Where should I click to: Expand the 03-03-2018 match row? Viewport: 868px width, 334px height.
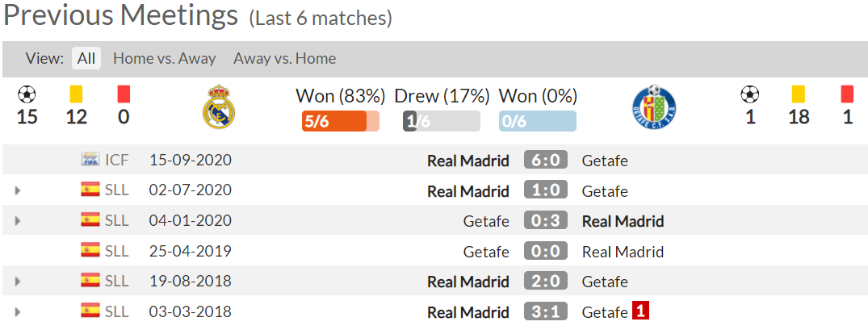tap(18, 312)
